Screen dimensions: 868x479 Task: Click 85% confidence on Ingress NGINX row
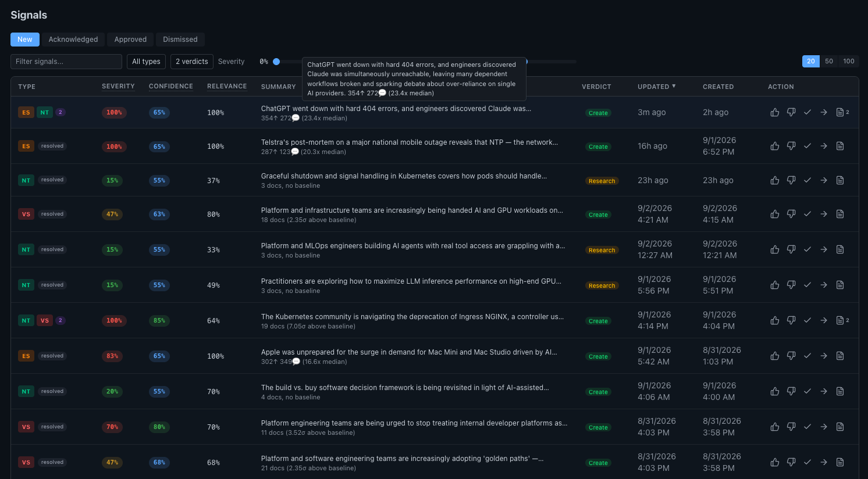click(x=159, y=320)
